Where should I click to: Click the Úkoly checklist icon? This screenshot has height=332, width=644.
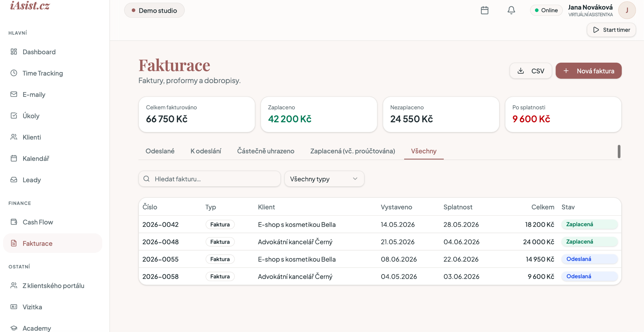click(x=14, y=116)
